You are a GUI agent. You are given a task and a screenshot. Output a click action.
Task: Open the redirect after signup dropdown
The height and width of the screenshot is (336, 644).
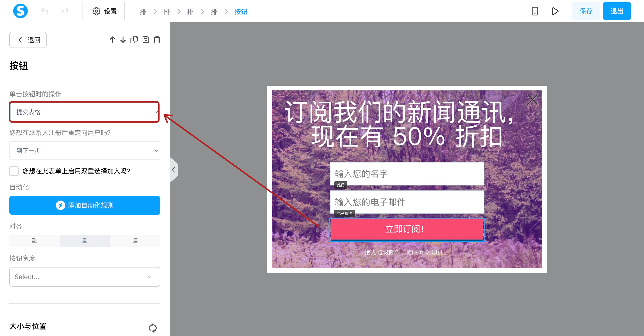click(x=85, y=151)
